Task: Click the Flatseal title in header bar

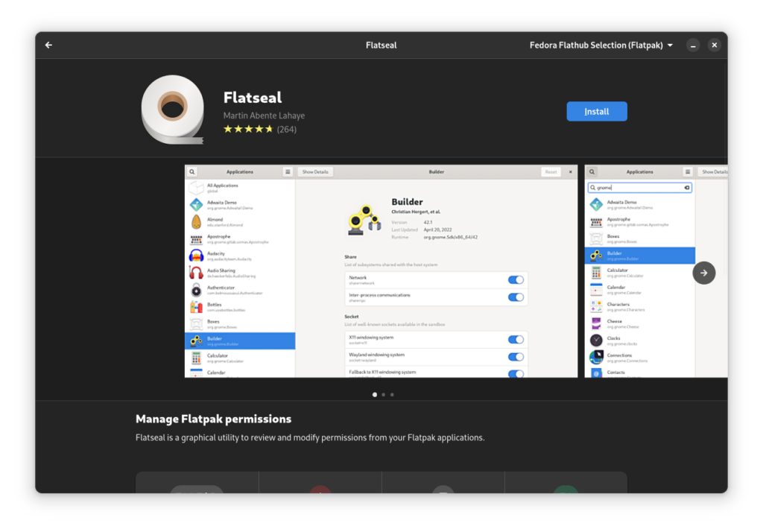Action: [381, 45]
